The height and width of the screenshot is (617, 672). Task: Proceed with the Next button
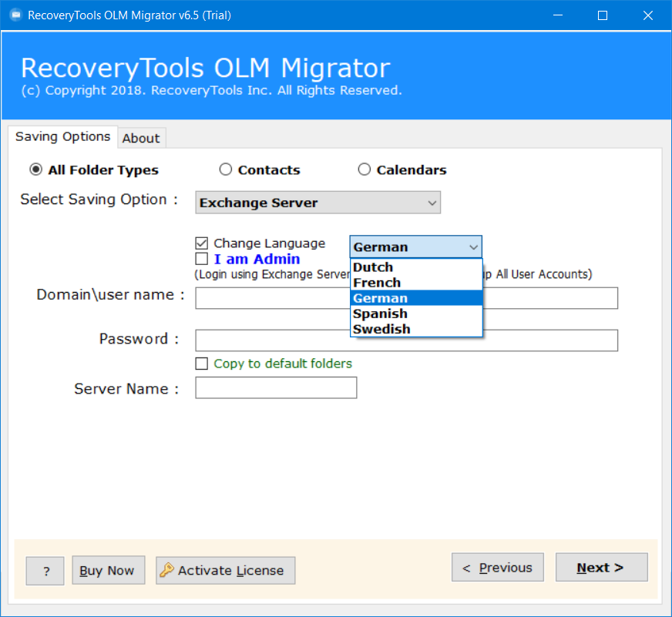602,567
